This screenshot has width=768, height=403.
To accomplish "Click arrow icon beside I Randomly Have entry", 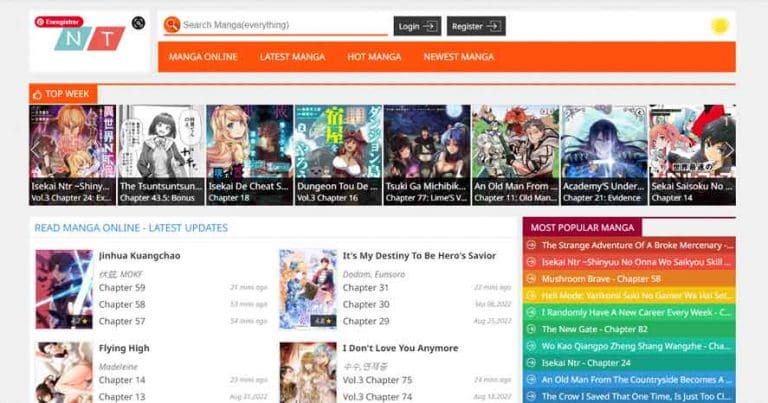I will coord(531,312).
